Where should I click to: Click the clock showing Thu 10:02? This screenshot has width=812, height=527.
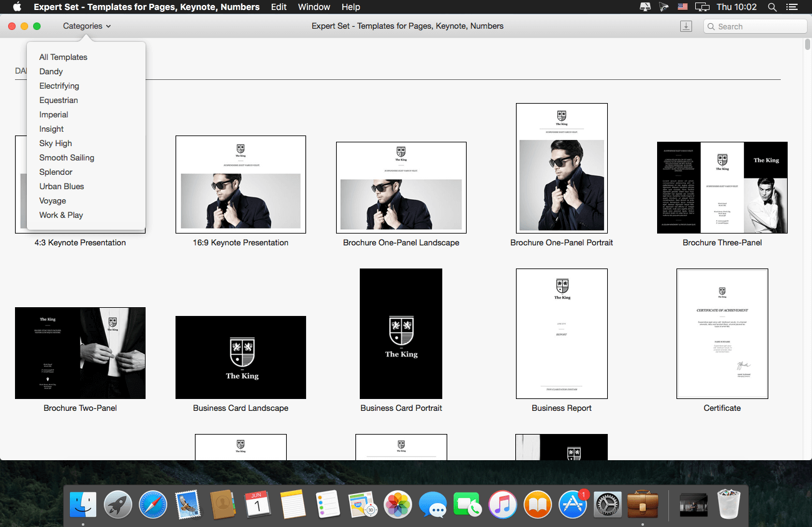pos(736,7)
